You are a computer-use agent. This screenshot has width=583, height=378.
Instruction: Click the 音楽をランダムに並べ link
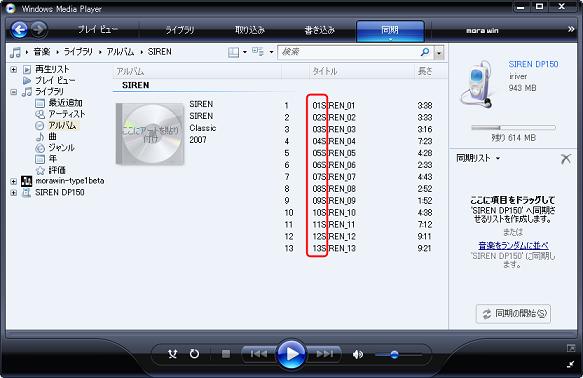513,246
